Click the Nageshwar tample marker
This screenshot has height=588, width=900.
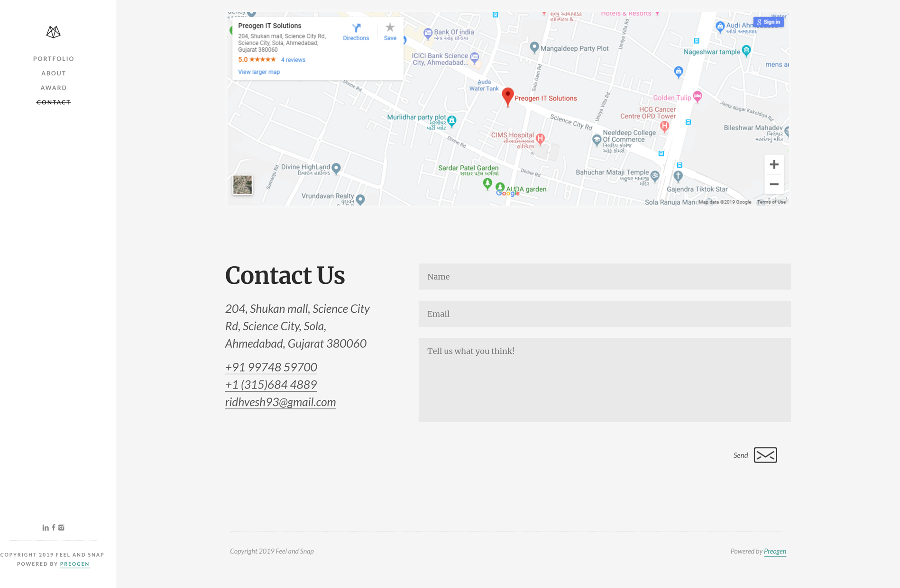point(746,51)
